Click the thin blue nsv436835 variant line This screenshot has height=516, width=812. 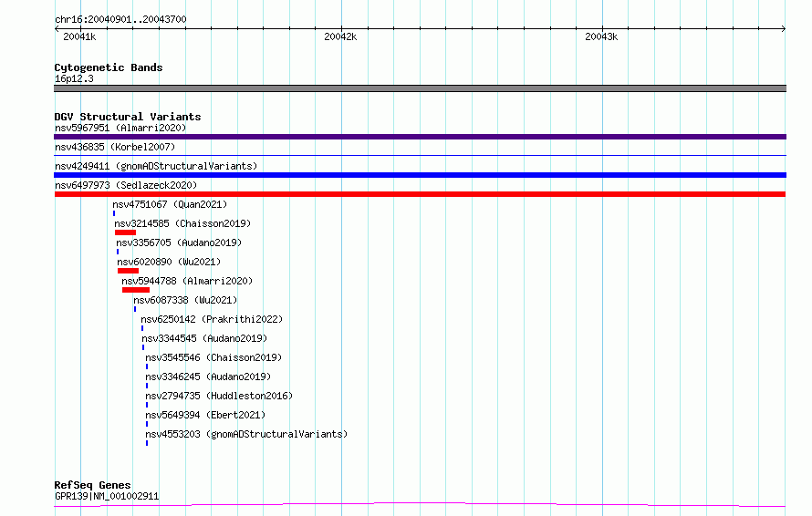click(x=420, y=155)
